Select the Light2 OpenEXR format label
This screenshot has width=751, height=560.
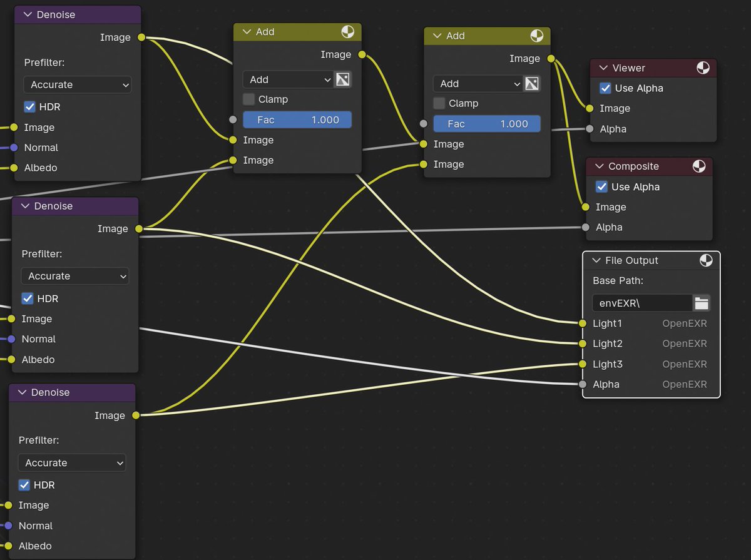(685, 344)
